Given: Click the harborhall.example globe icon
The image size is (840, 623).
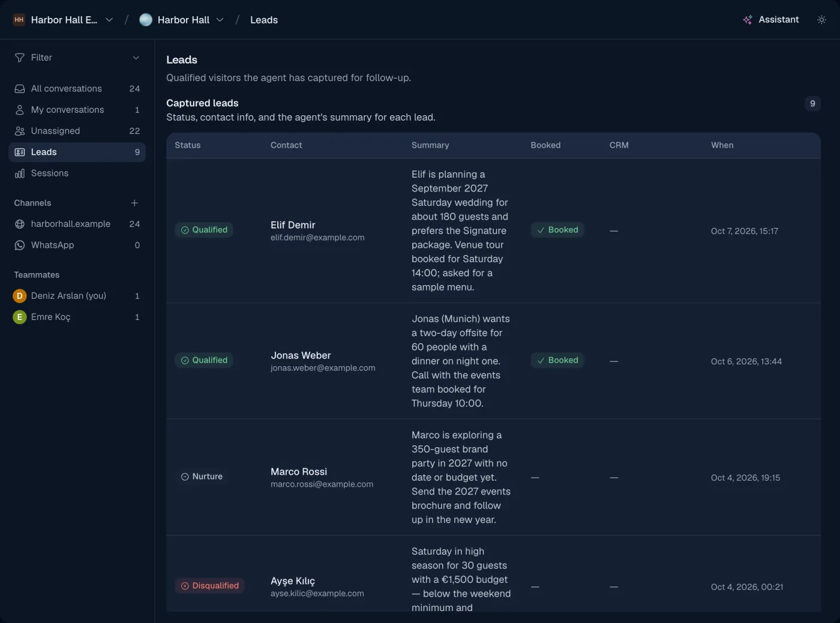Looking at the screenshot, I should tap(20, 224).
